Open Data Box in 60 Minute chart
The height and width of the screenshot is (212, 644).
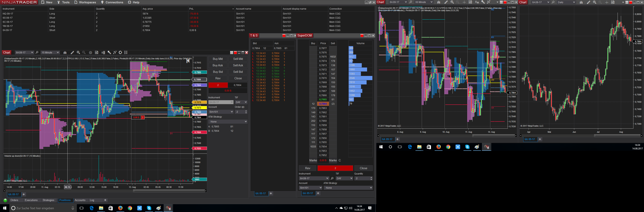(x=470, y=2)
